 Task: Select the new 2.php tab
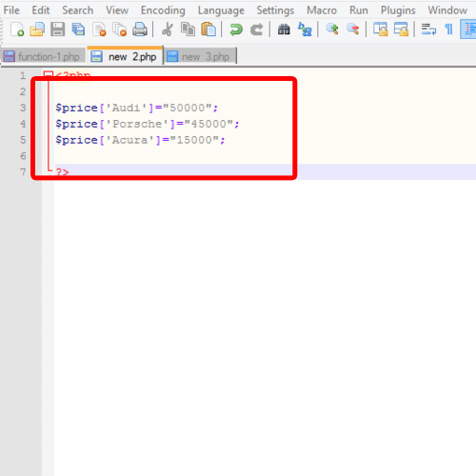[125, 56]
